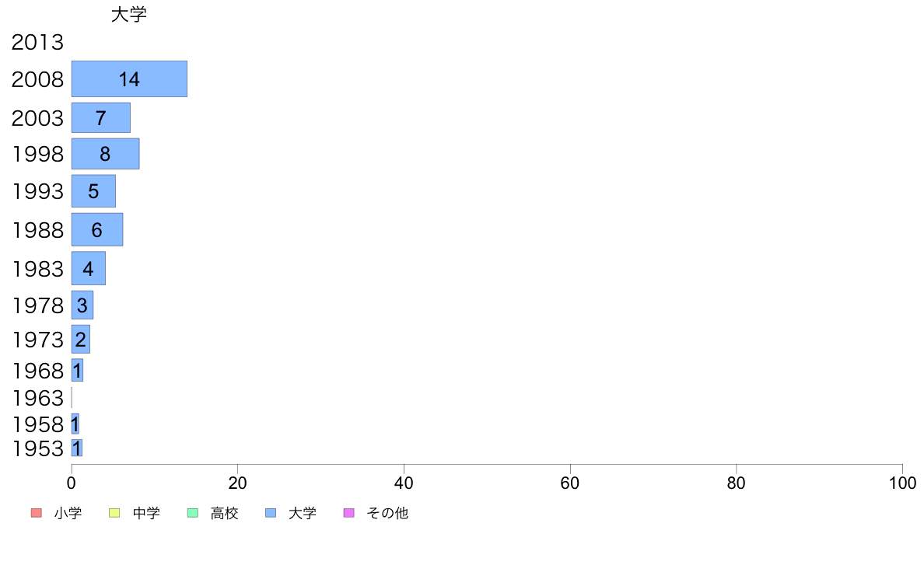Click the 2003 bar showing 7
The image size is (924, 572).
point(101,118)
